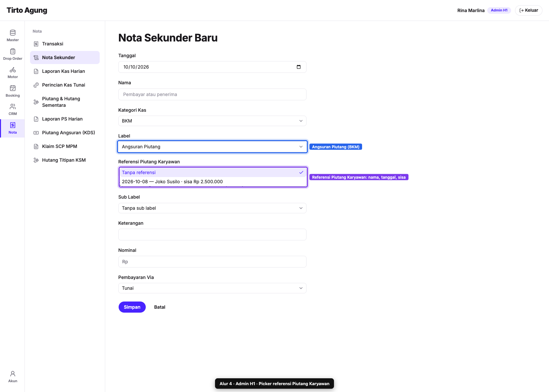Click the Keluar logout button
Screen dimensions: 549x392
coord(529,10)
